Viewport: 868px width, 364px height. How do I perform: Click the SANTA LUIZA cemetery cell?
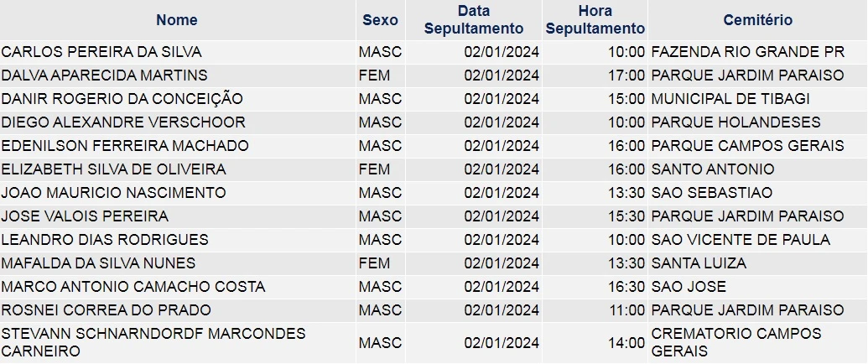[x=699, y=263]
